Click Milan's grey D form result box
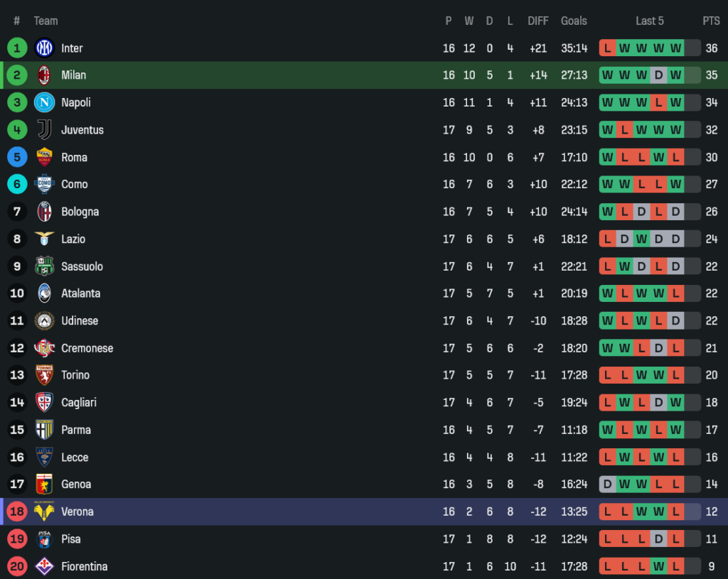 (x=658, y=75)
